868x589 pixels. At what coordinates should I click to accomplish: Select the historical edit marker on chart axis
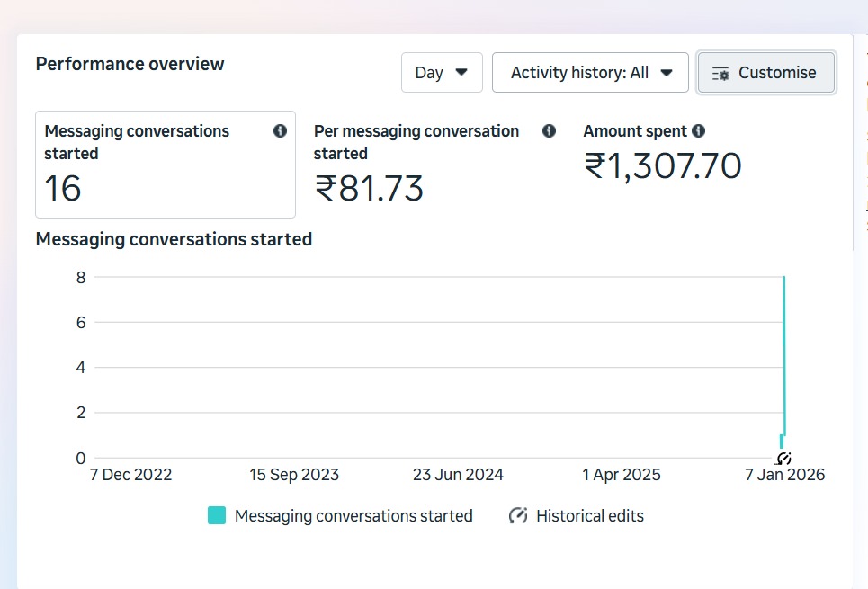(783, 459)
